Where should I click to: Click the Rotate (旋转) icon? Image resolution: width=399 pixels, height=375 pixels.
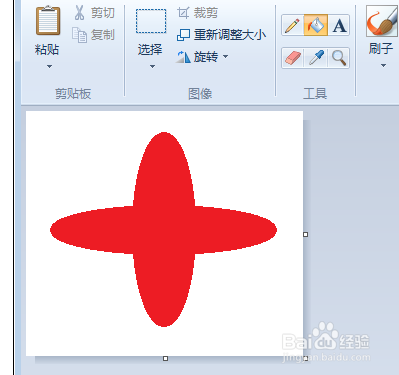[183, 57]
